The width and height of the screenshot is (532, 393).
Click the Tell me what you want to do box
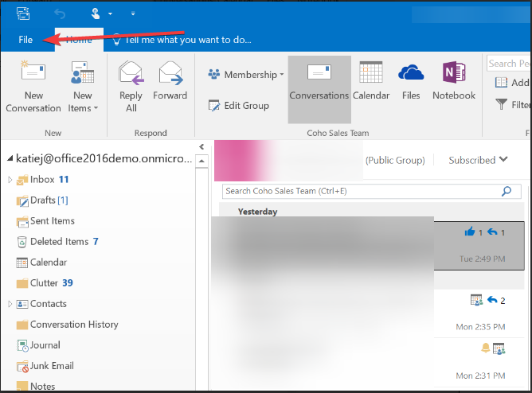[x=183, y=40]
